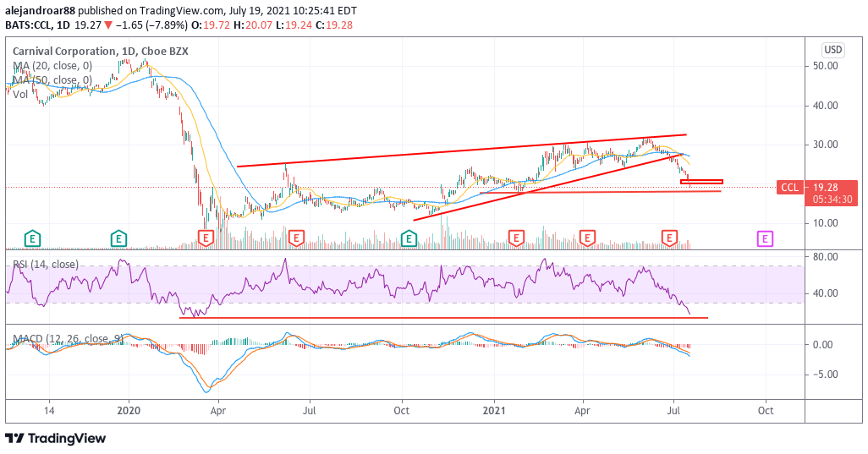Select the red rectangle drawing near price 20

click(701, 182)
